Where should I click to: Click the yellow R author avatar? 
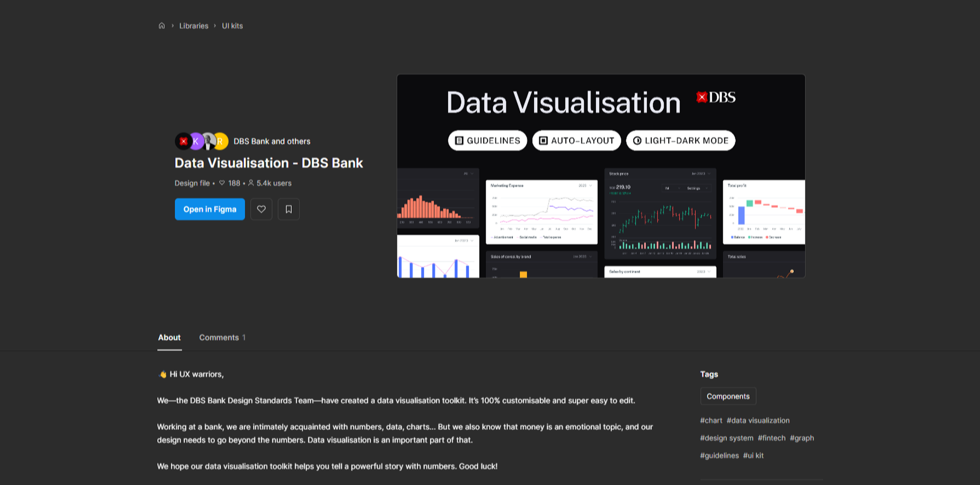pos(221,141)
